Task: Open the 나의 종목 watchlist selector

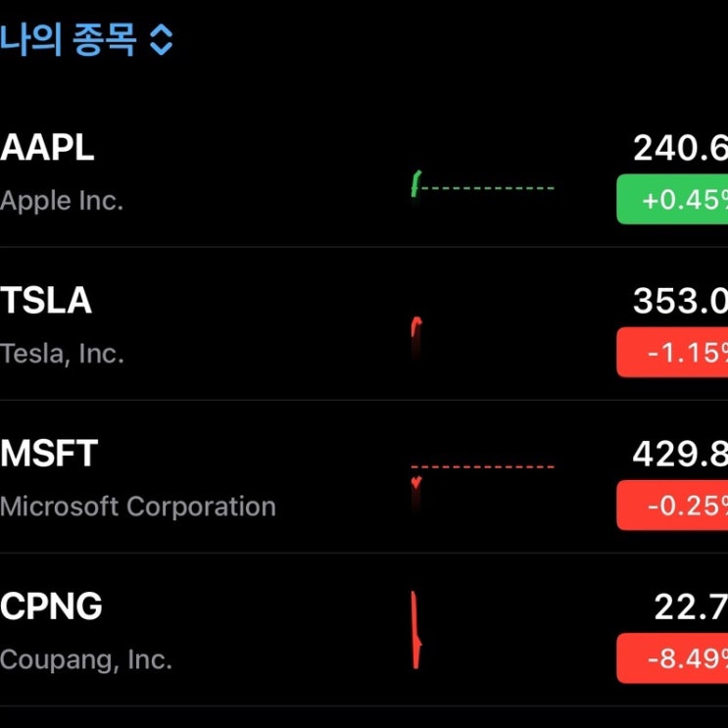Action: point(69,40)
